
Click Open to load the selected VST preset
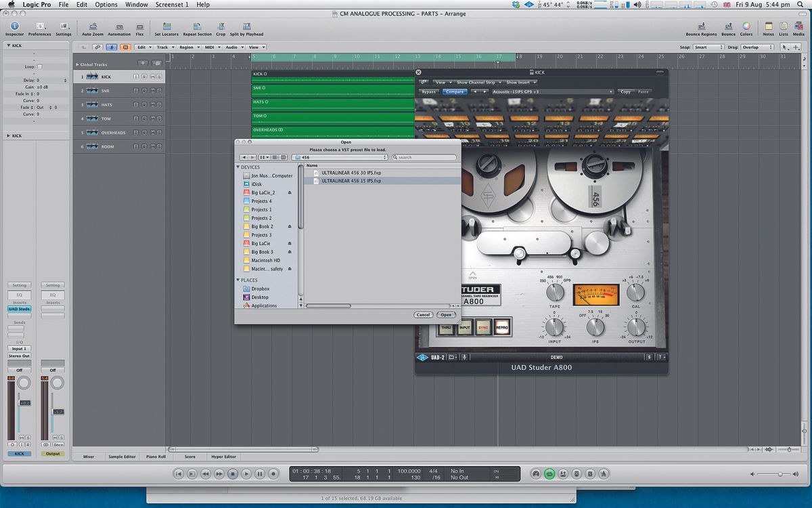pyautogui.click(x=446, y=314)
